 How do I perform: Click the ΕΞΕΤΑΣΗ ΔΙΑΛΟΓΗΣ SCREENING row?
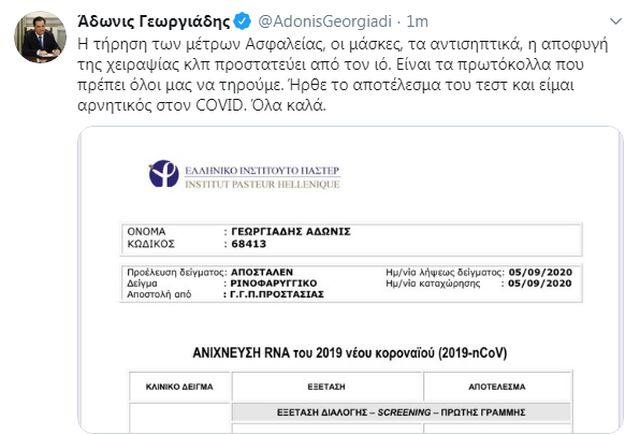coord(400,413)
